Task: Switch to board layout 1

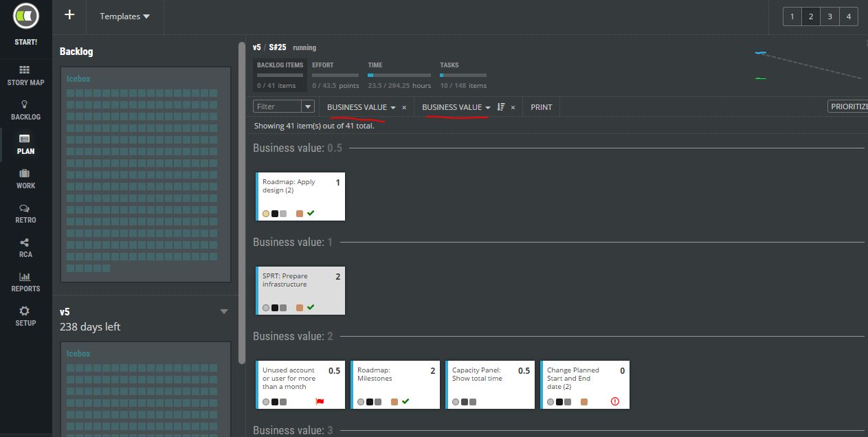Action: tap(792, 16)
